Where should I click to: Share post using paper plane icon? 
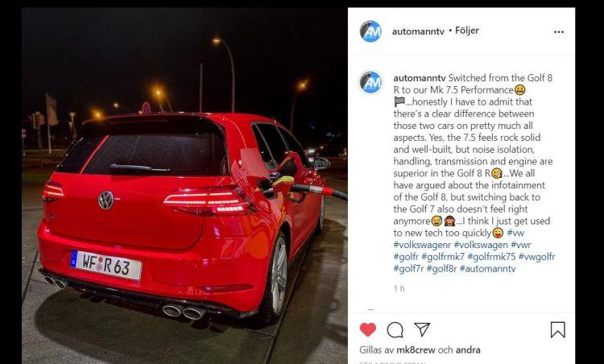422,329
